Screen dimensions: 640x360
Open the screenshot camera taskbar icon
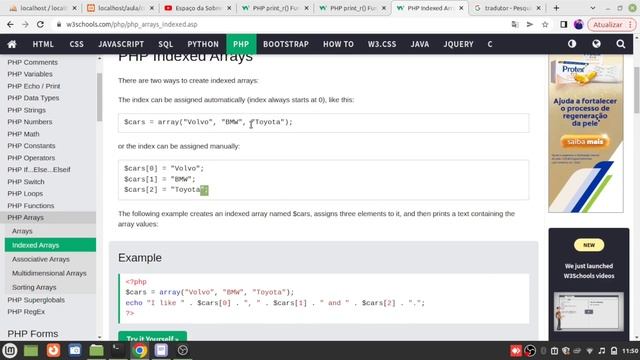[x=75, y=350]
